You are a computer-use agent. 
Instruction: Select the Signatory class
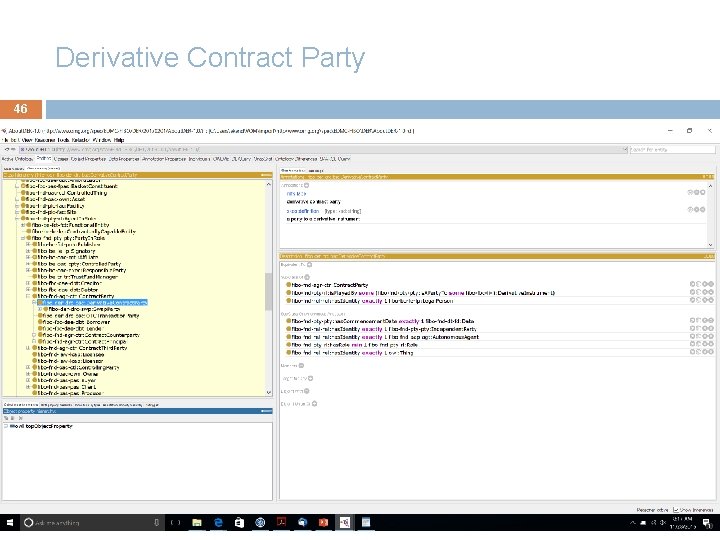point(66,251)
